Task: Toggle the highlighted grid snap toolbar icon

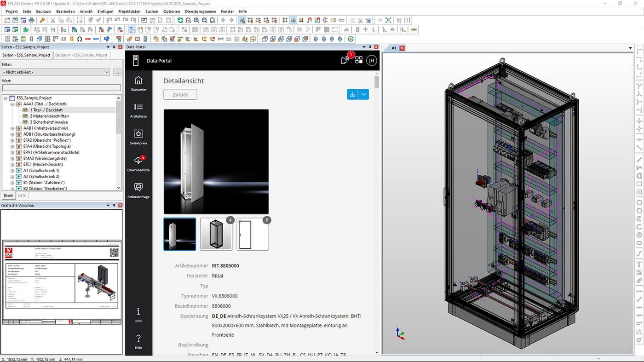Action: 293,20
